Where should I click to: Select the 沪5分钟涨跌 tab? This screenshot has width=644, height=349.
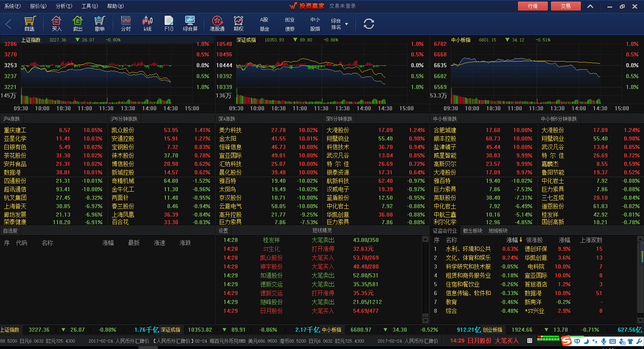(x=124, y=119)
